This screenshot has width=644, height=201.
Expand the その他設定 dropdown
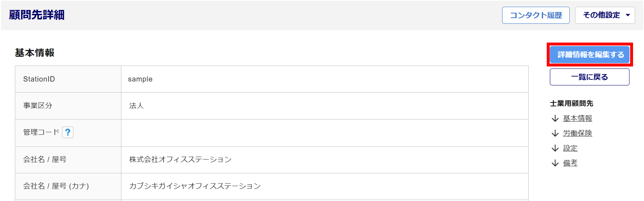tap(605, 15)
